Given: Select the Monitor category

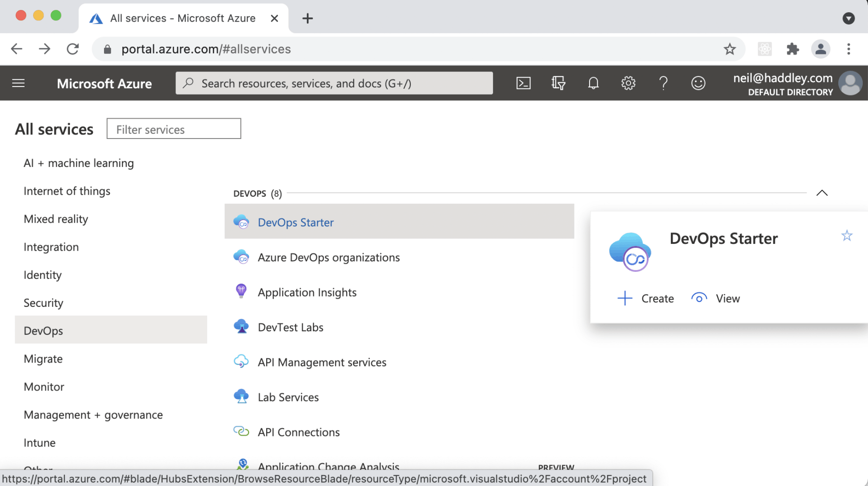Looking at the screenshot, I should 44,387.
